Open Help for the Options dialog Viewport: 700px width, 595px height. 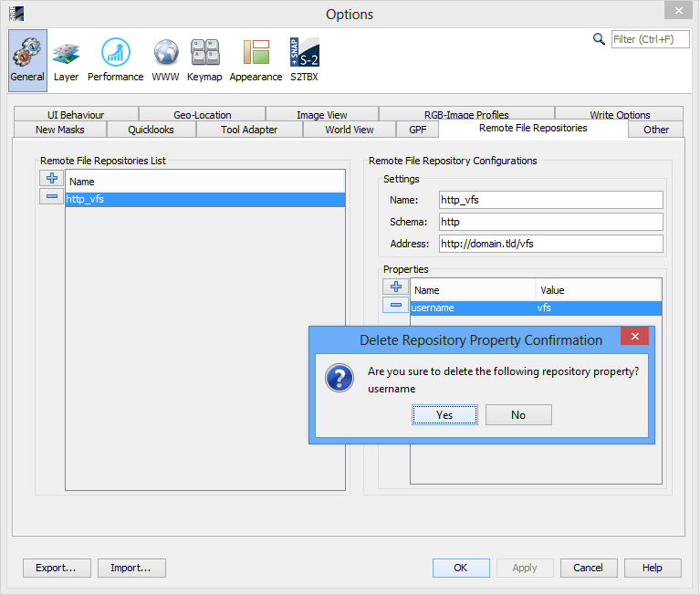653,568
